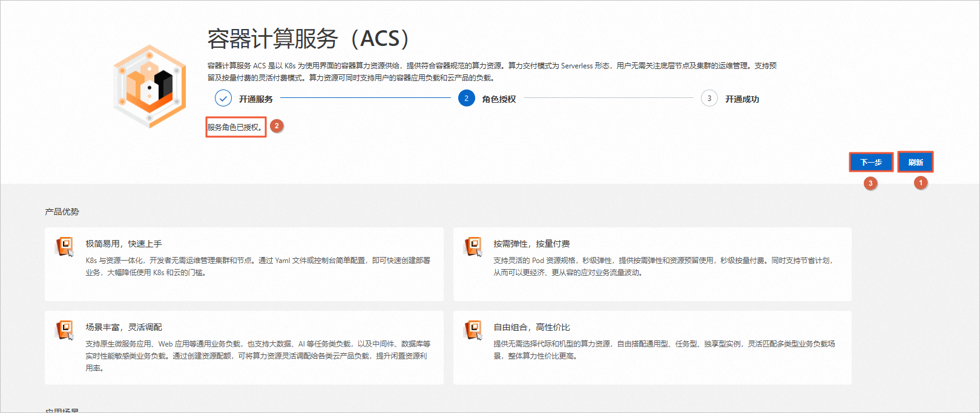Click the icon beside 自由组合，高性价比
The height and width of the screenshot is (413, 980).
click(473, 330)
